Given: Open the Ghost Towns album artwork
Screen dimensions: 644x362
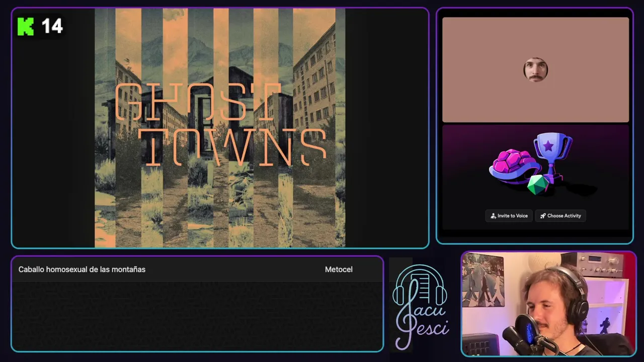Looking at the screenshot, I should [x=220, y=128].
